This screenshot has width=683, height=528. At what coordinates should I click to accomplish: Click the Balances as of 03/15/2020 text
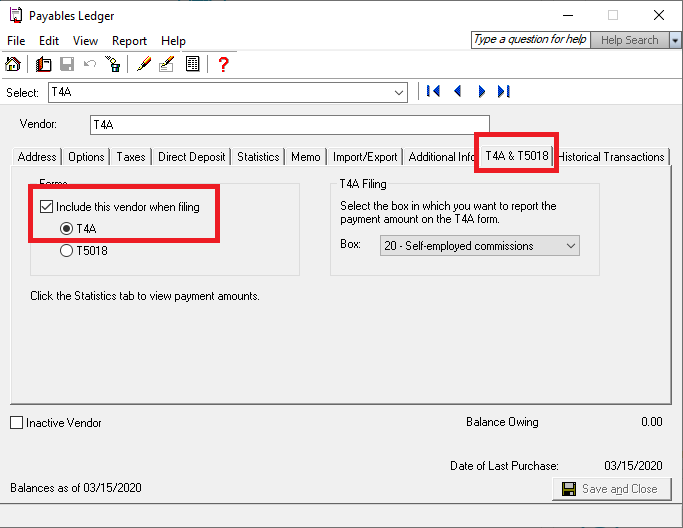tap(76, 487)
